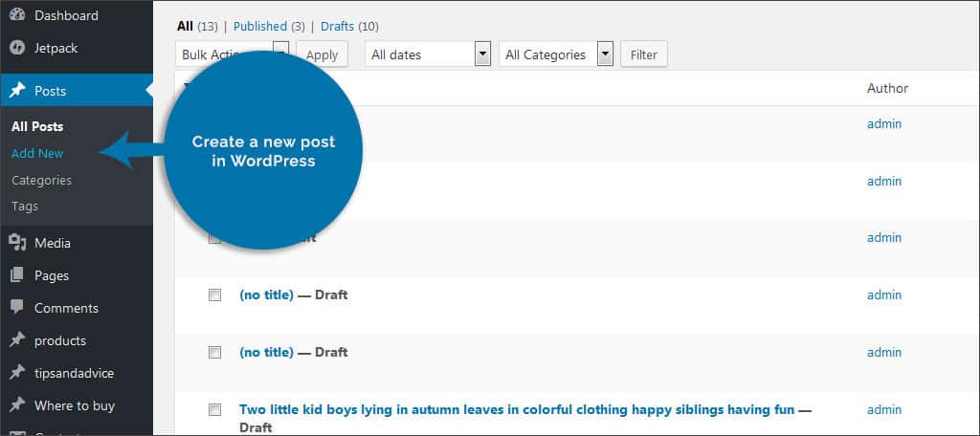980x436 pixels.
Task: Sort posts by Author column header
Action: [x=887, y=88]
